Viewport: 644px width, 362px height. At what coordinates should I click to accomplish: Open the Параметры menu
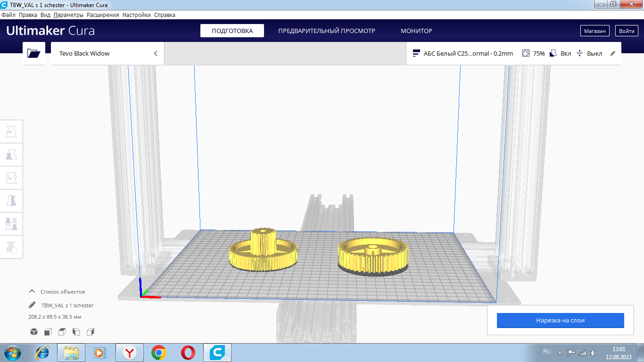(x=68, y=15)
